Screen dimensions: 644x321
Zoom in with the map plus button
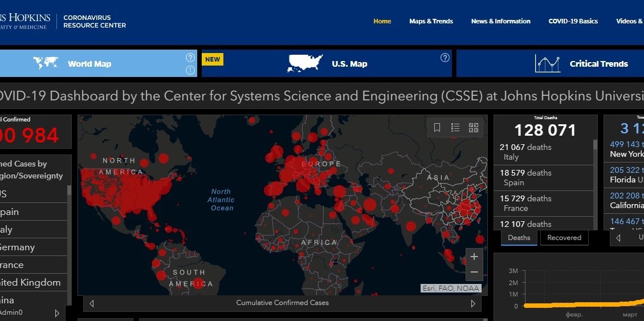point(474,257)
